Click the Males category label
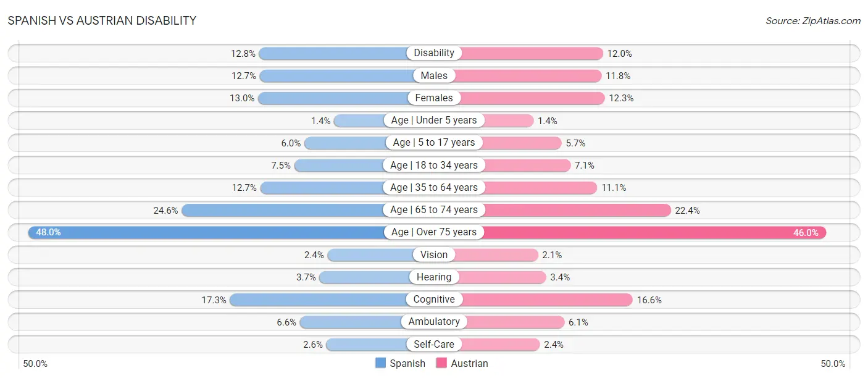Screen dimensions: 868x378 pyautogui.click(x=434, y=75)
